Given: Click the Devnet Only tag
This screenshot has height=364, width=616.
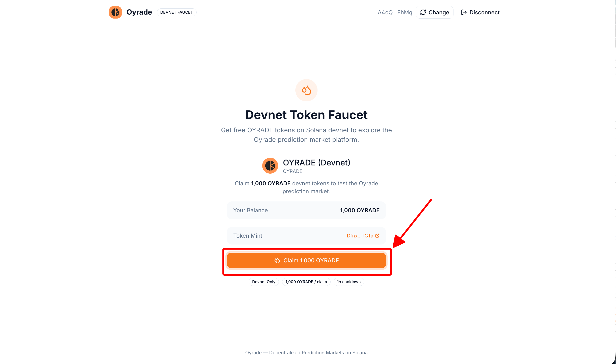Looking at the screenshot, I should [x=263, y=282].
